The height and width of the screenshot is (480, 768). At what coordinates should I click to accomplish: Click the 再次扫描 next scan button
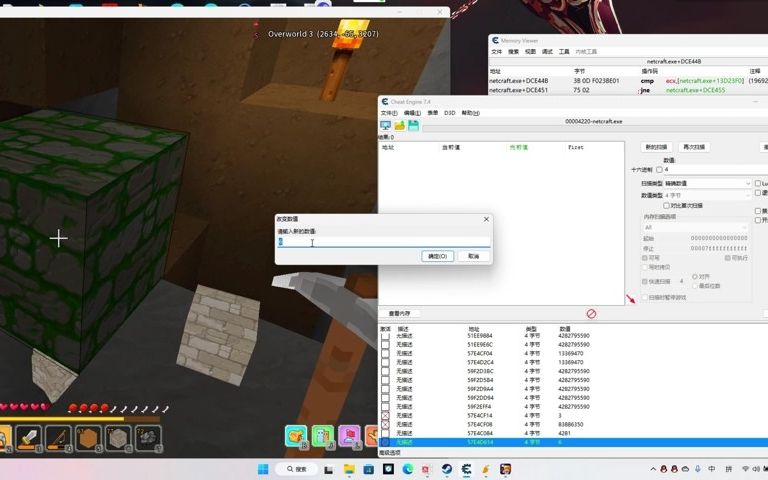pyautogui.click(x=694, y=147)
